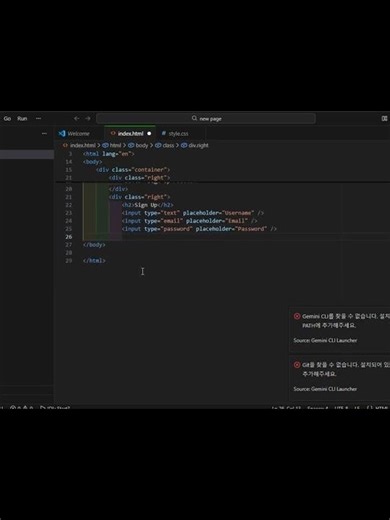Go forward with the right arrow
The height and width of the screenshot is (520, 390).
pos(88,119)
